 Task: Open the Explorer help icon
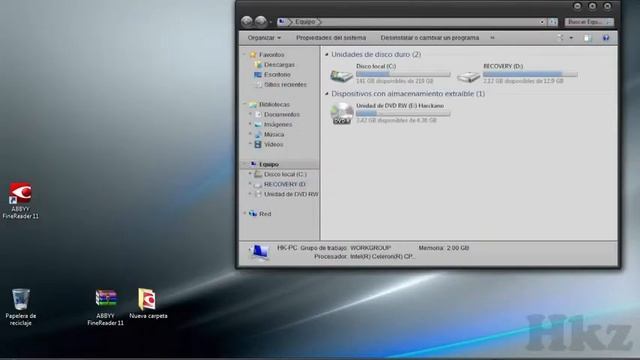click(606, 38)
